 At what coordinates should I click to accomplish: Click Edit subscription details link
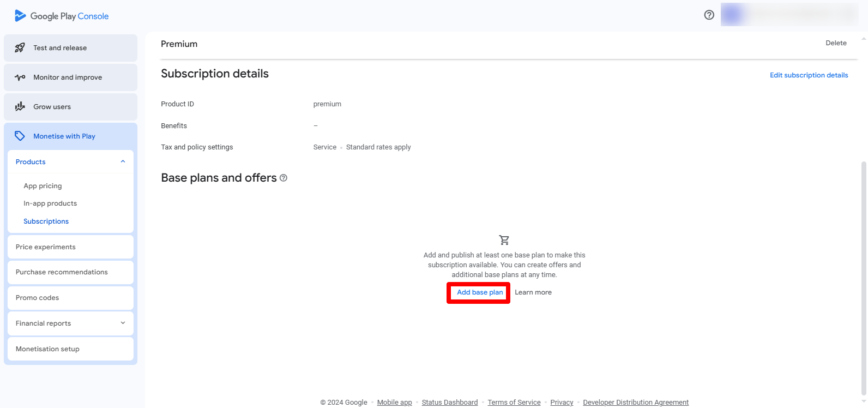(809, 75)
